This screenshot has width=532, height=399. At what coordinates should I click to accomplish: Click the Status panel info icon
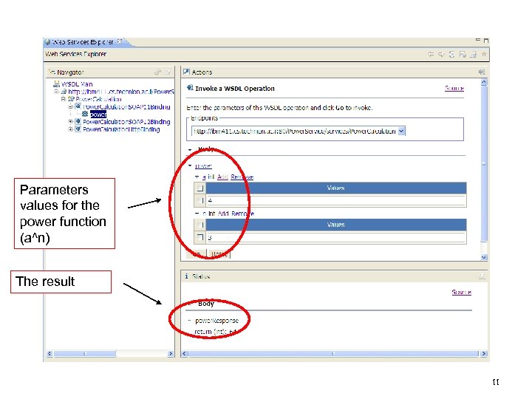tap(187, 276)
